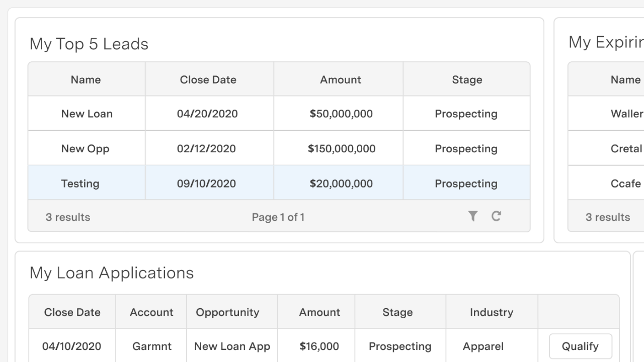
Task: Click the 04/20/2020 close date cell
Action: (208, 114)
